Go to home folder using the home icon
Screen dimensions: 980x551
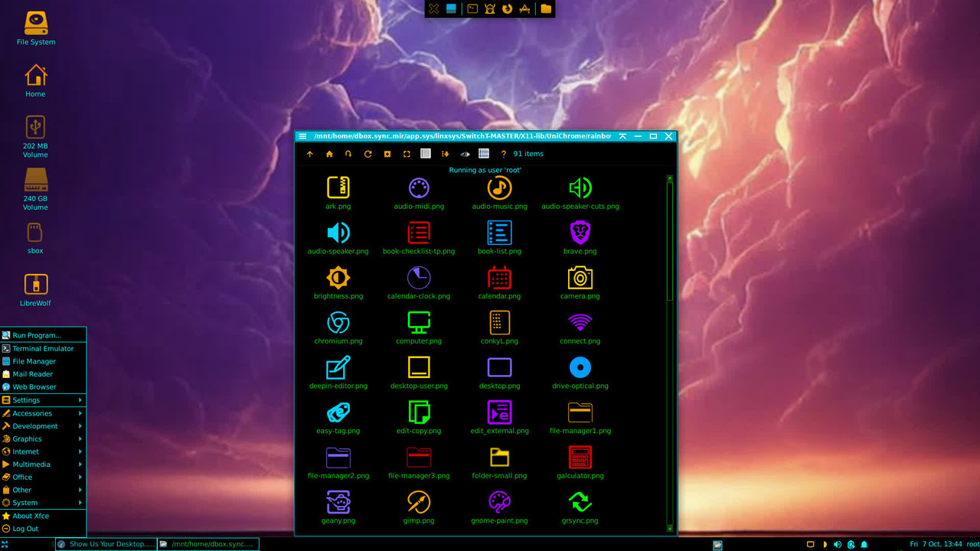(x=329, y=154)
